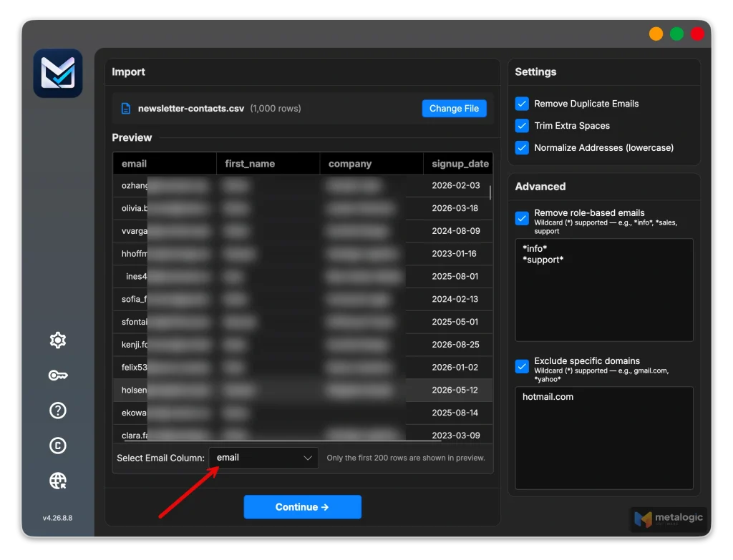The height and width of the screenshot is (560, 733).
Task: Click the v4.26.8.8 version label
Action: 57,518
